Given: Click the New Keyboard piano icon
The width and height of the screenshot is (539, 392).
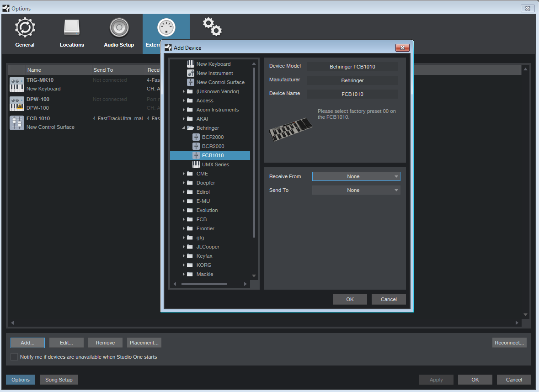Looking at the screenshot, I should 191,64.
